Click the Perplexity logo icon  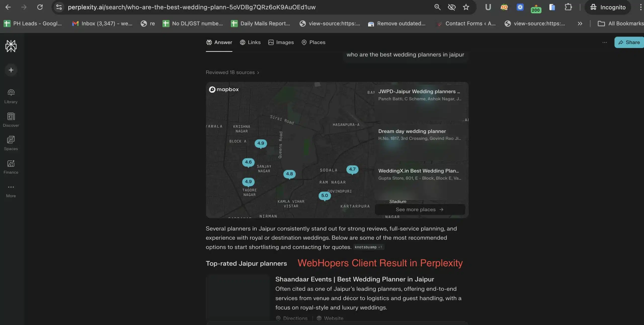(11, 46)
